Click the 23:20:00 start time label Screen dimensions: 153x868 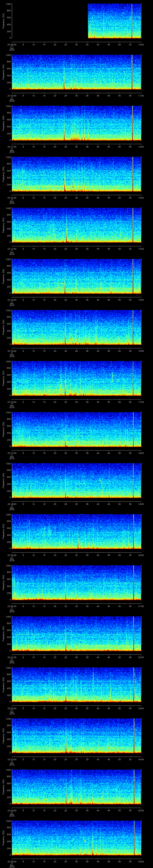click(x=12, y=606)
